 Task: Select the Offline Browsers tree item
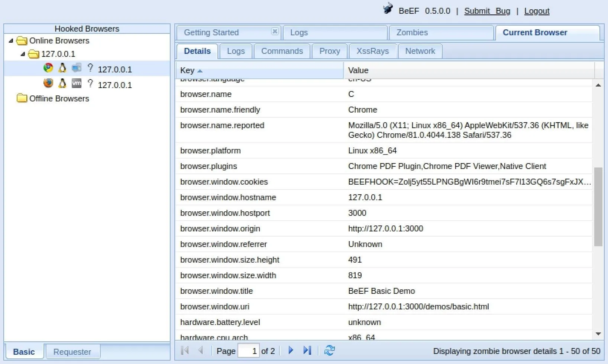59,98
